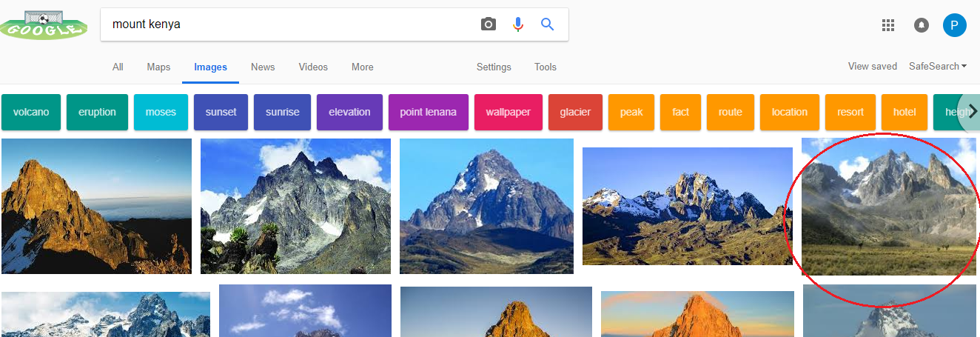This screenshot has width=980, height=337.
Task: Select the Images tab
Action: point(211,67)
